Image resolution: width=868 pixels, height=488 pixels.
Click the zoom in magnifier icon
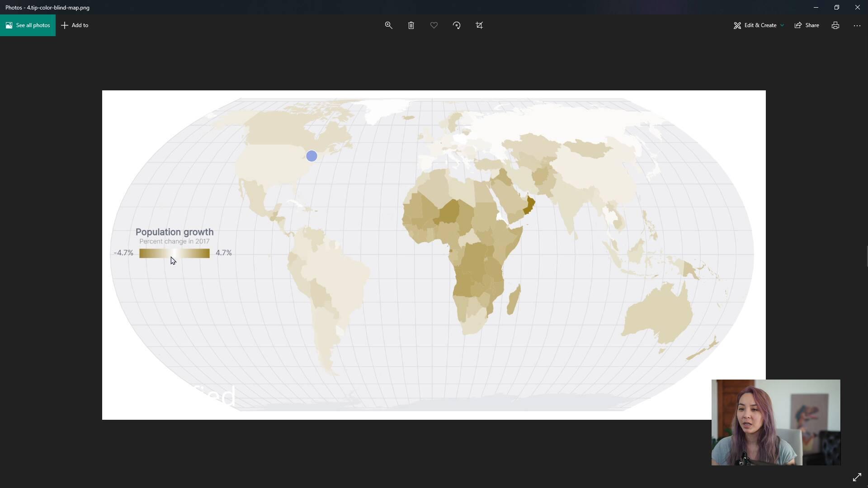click(x=388, y=25)
